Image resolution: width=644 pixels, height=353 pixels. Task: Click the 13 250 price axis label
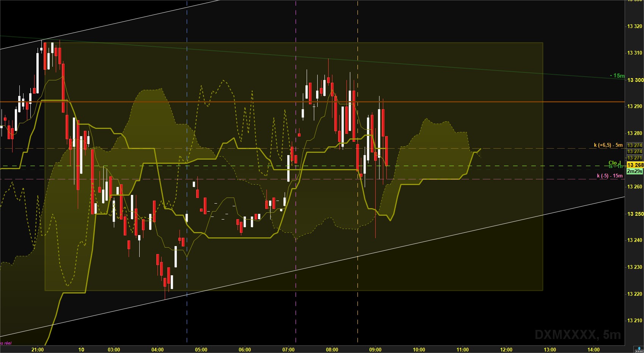pyautogui.click(x=635, y=214)
